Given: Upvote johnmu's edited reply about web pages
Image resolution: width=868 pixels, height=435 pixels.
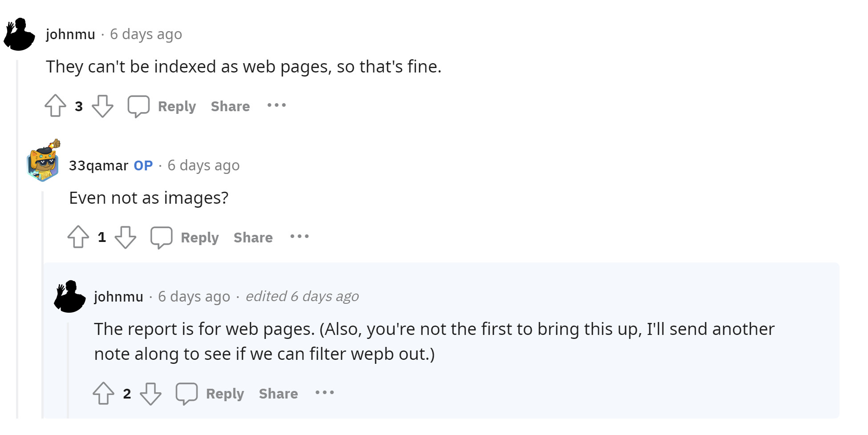Looking at the screenshot, I should (x=104, y=393).
